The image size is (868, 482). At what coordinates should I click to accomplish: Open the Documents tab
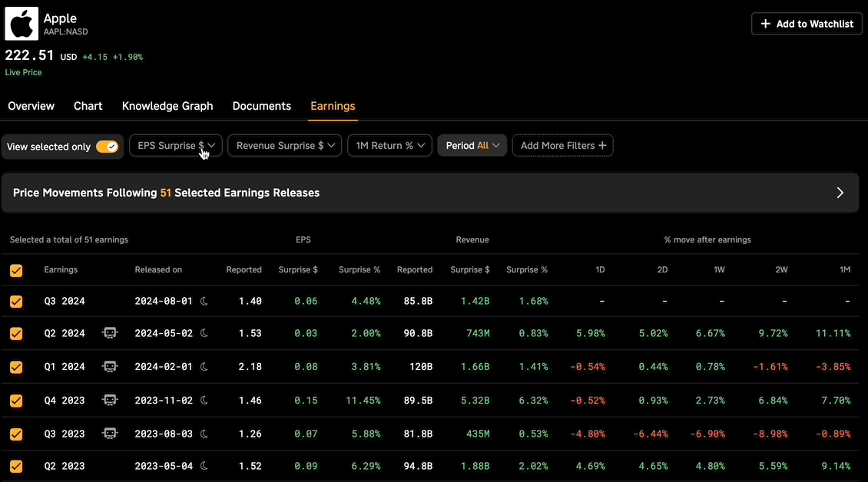coord(262,106)
